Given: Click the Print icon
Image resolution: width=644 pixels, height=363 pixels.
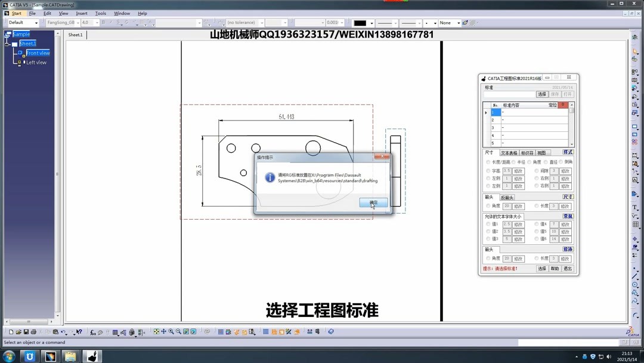Looking at the screenshot, I should 33,331.
